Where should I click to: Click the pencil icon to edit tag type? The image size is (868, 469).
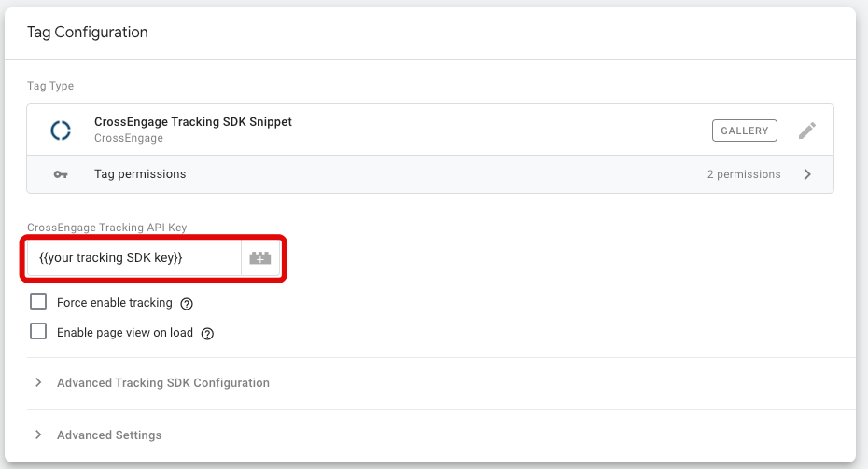[807, 131]
